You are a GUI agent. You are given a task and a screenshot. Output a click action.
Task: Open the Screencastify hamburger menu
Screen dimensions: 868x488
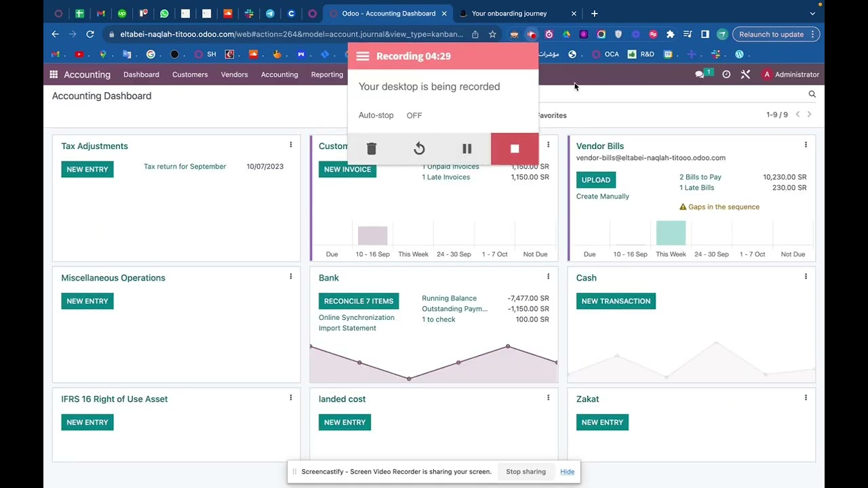[x=363, y=56]
